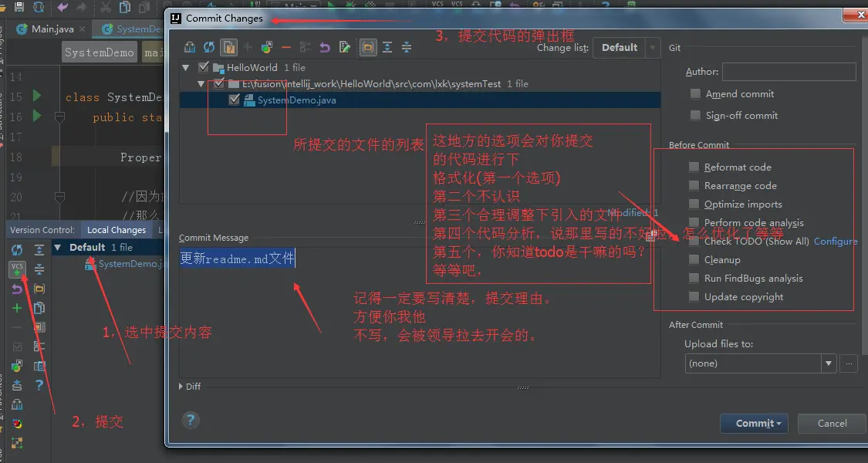Click Expand All icon in Version Control panel
Image resolution: width=868 pixels, height=463 pixels.
39,250
